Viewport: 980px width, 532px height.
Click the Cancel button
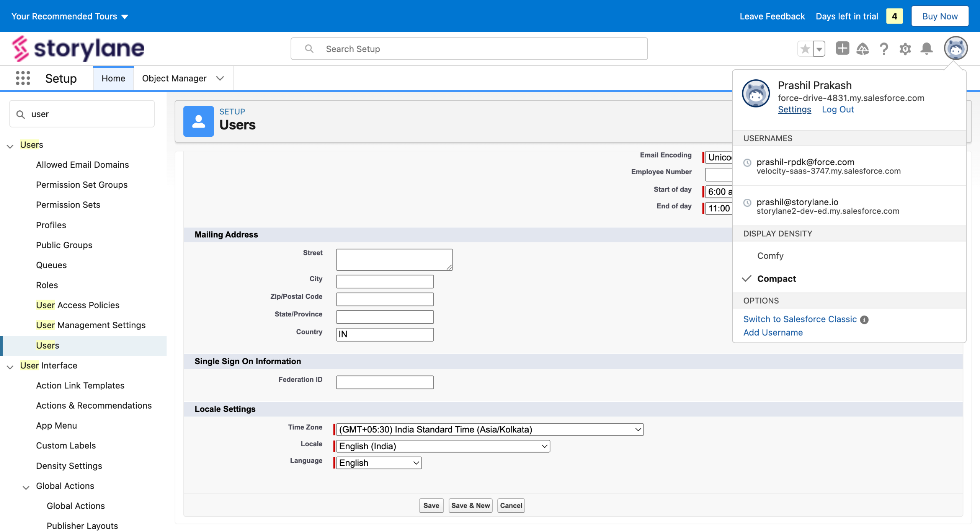[511, 506]
